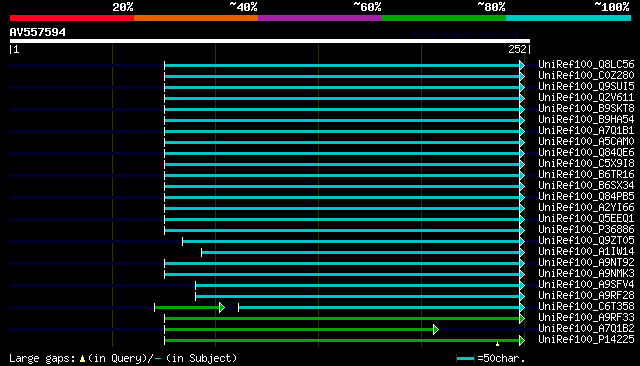Click the yellow query-gap marker on the P14225 bar
Screen dimensions: 640x366
497,344
